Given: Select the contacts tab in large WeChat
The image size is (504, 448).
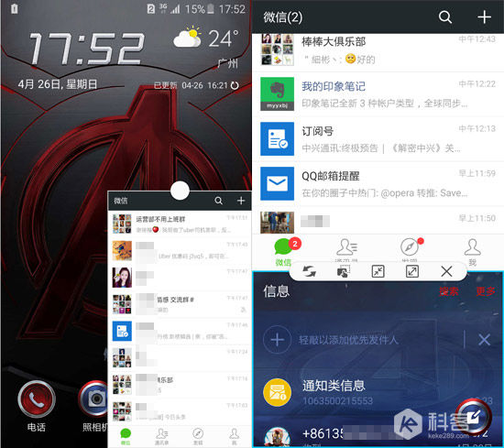Looking at the screenshot, I should [346, 251].
